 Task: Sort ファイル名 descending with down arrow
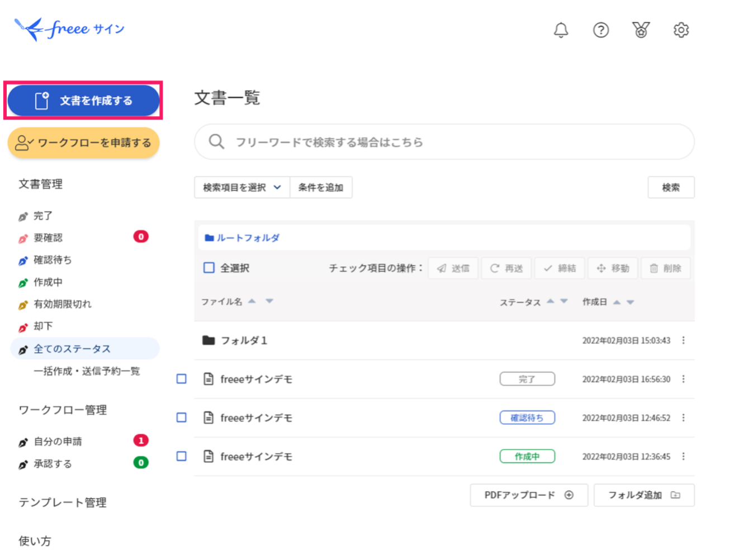point(269,301)
